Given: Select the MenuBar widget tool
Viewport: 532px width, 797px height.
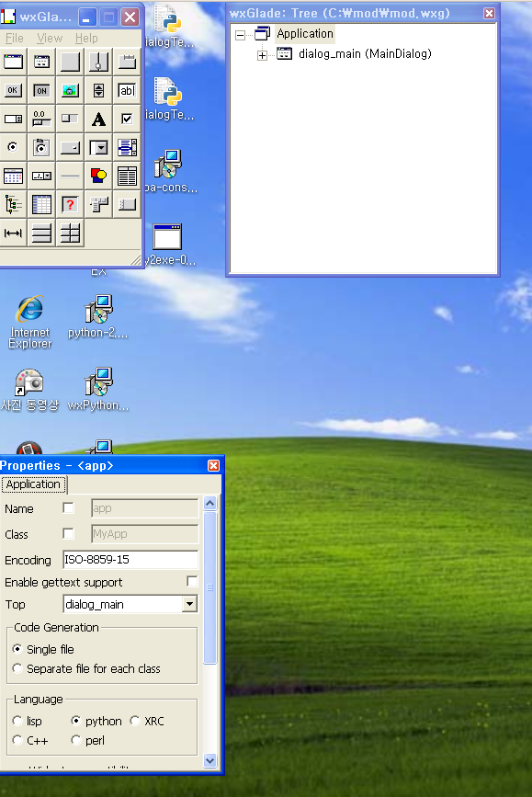Looking at the screenshot, I should tap(98, 204).
